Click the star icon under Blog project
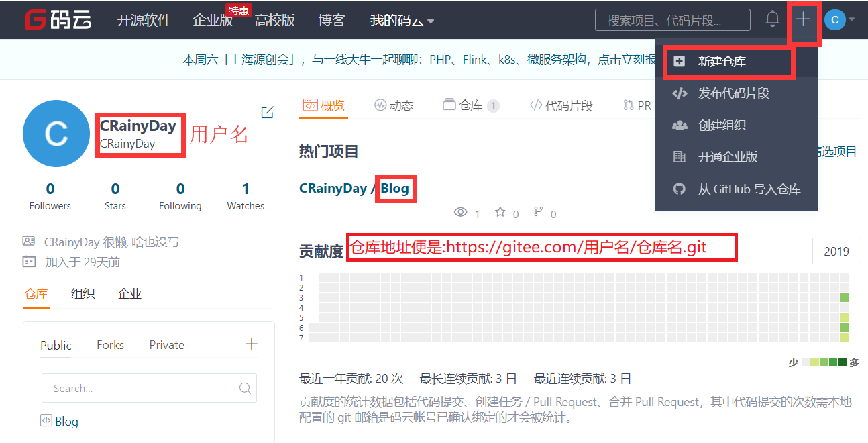The width and height of the screenshot is (868, 443). tap(500, 213)
